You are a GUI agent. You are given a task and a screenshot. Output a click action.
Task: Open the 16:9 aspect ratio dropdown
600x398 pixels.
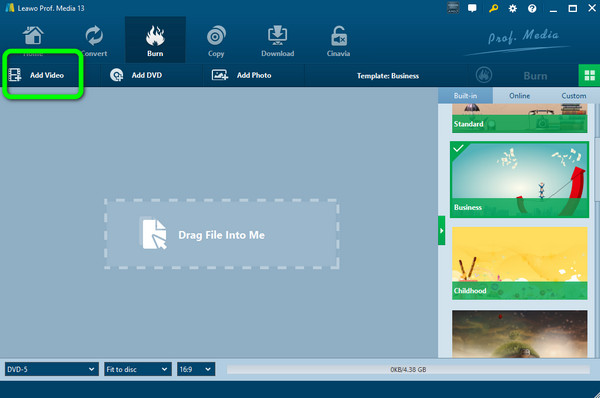click(196, 369)
